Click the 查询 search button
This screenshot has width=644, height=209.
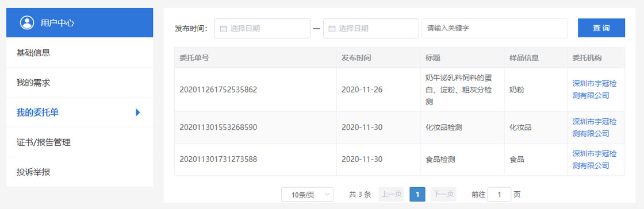tap(601, 28)
